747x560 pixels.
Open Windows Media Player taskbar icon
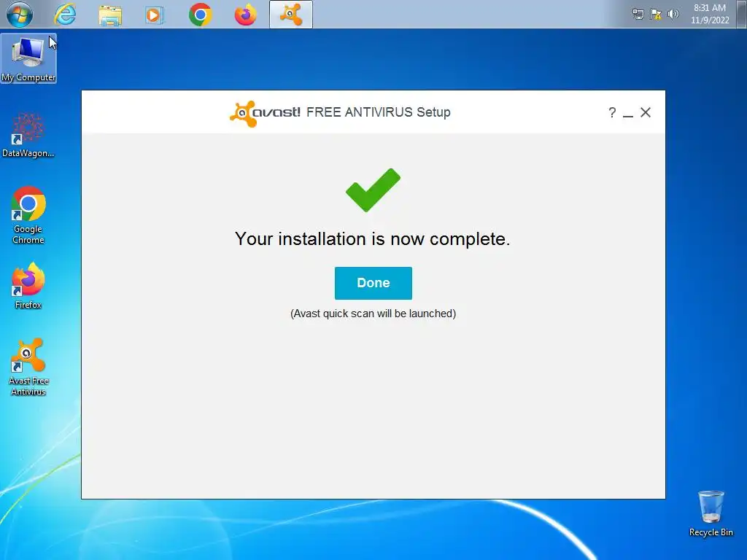[155, 15]
